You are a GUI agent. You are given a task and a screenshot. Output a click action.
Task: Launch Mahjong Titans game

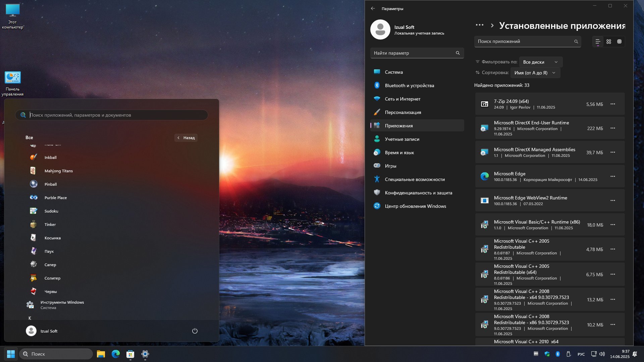[x=111, y=171]
